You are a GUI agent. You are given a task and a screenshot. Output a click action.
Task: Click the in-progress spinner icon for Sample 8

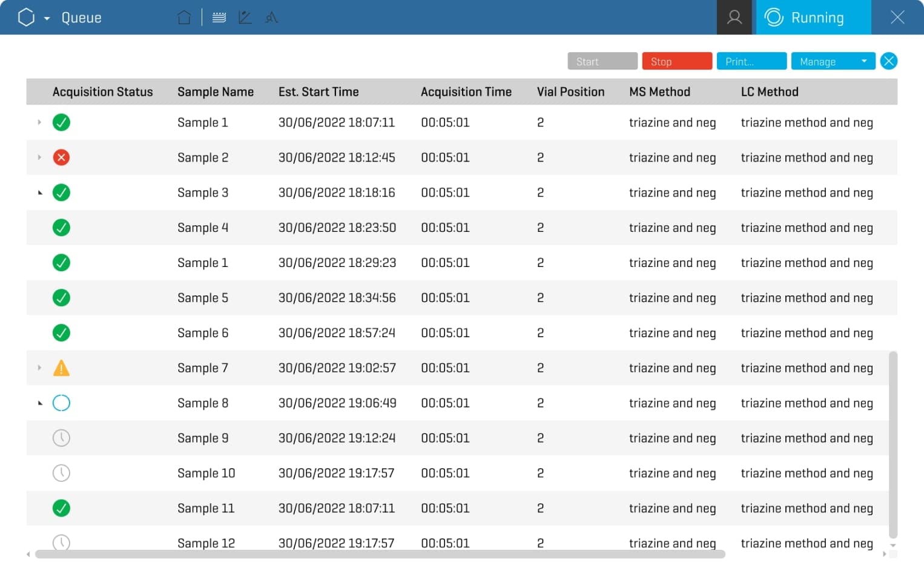point(61,403)
